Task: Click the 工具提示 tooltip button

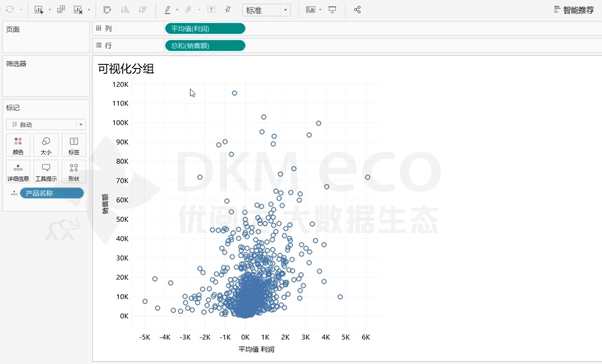Action: [x=46, y=172]
